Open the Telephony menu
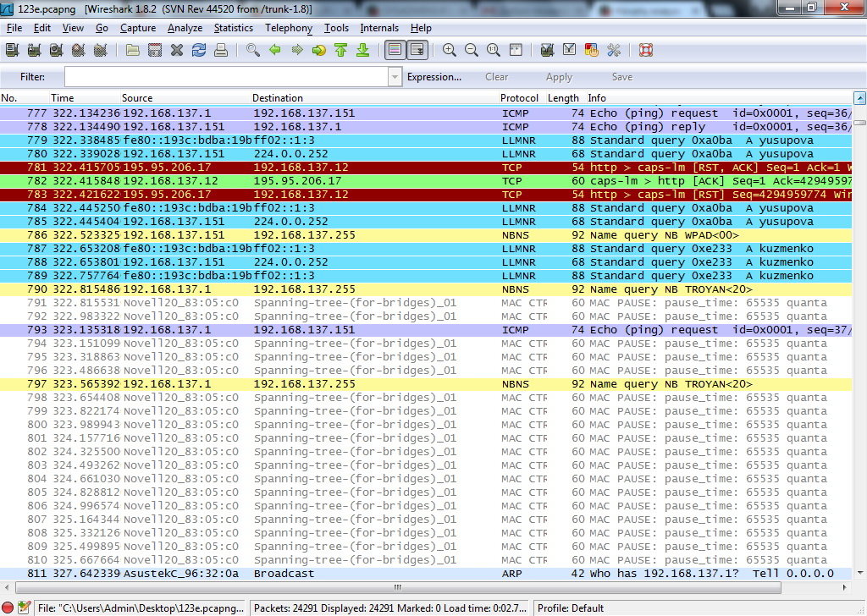The width and height of the screenshot is (867, 616). tap(289, 28)
